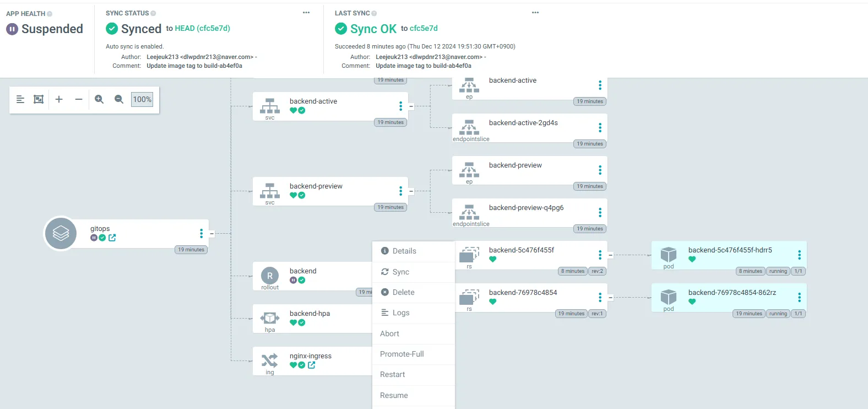Click the backend-preview ep icon
The width and height of the screenshot is (868, 409).
point(469,170)
